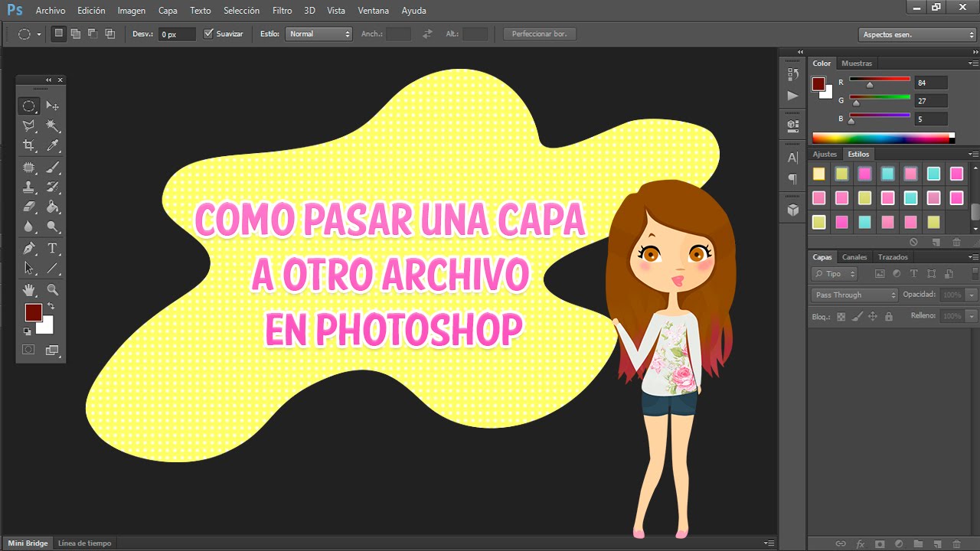Screen dimensions: 980x551
Task: Enable New selection mode
Action: click(x=58, y=34)
